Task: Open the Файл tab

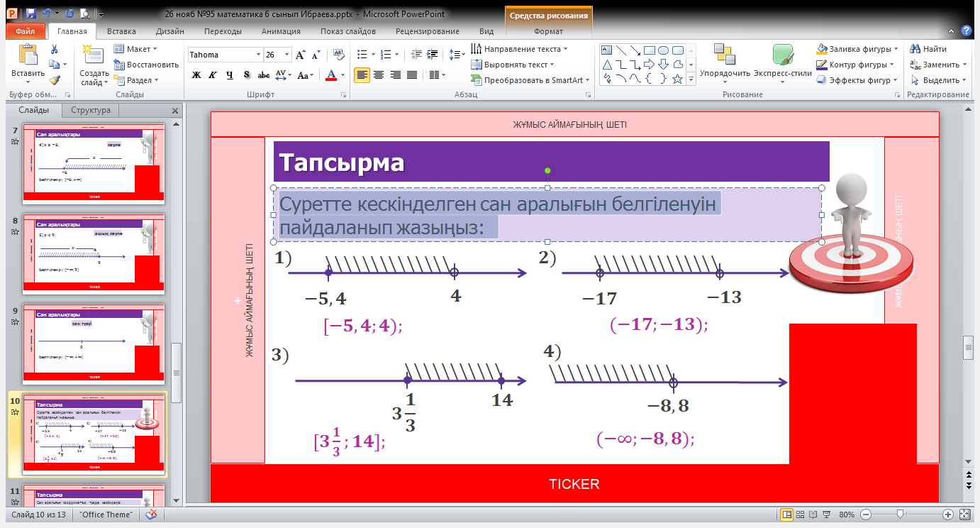Action: tap(26, 31)
